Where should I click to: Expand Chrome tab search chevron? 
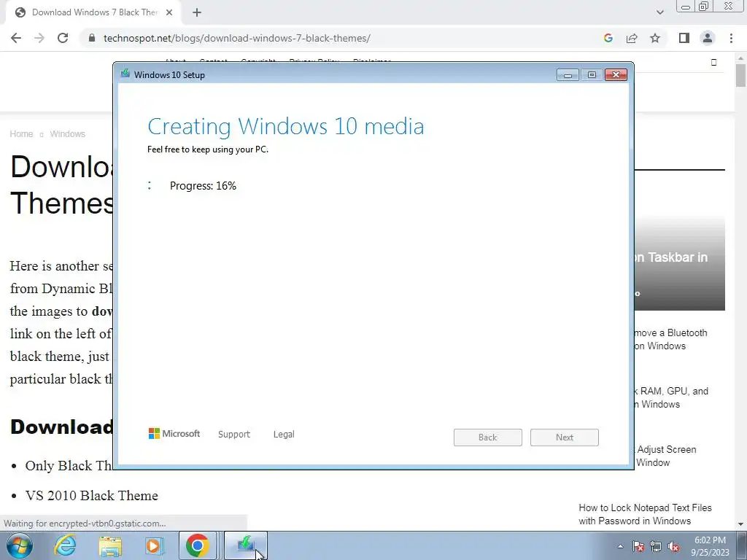(x=659, y=13)
